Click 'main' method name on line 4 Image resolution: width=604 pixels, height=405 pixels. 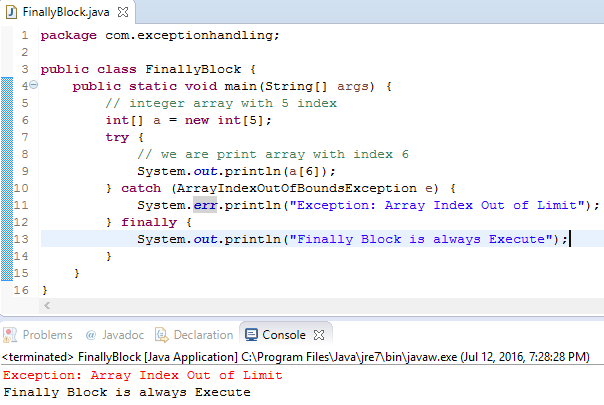pyautogui.click(x=241, y=86)
